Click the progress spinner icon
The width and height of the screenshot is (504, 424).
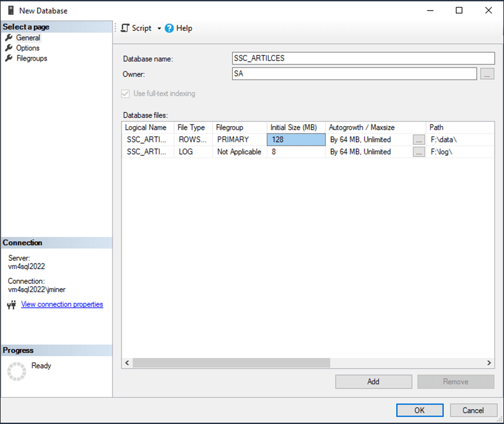click(x=17, y=372)
